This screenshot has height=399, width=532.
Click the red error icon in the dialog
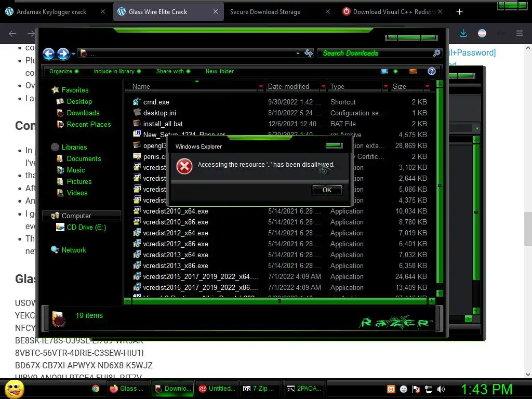[x=184, y=166]
